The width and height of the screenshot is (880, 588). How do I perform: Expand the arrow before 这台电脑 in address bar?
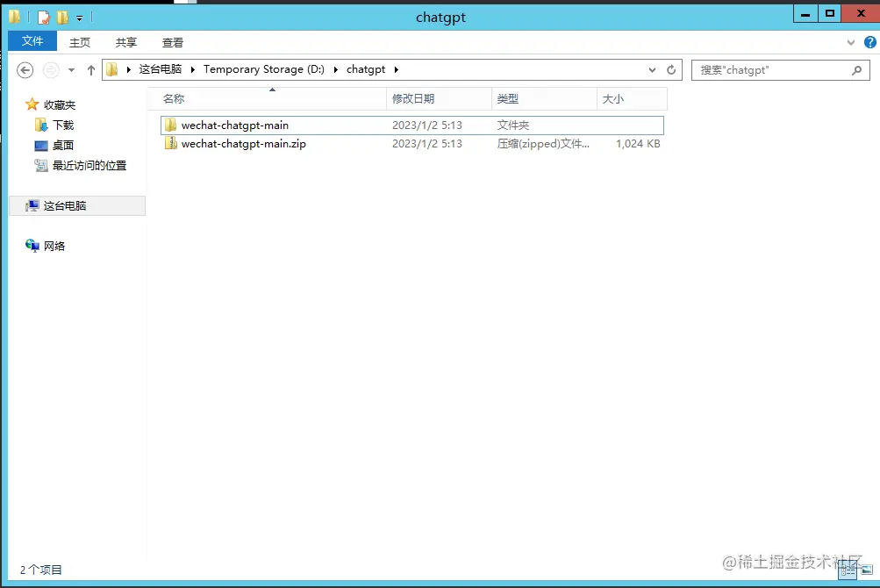[x=128, y=69]
